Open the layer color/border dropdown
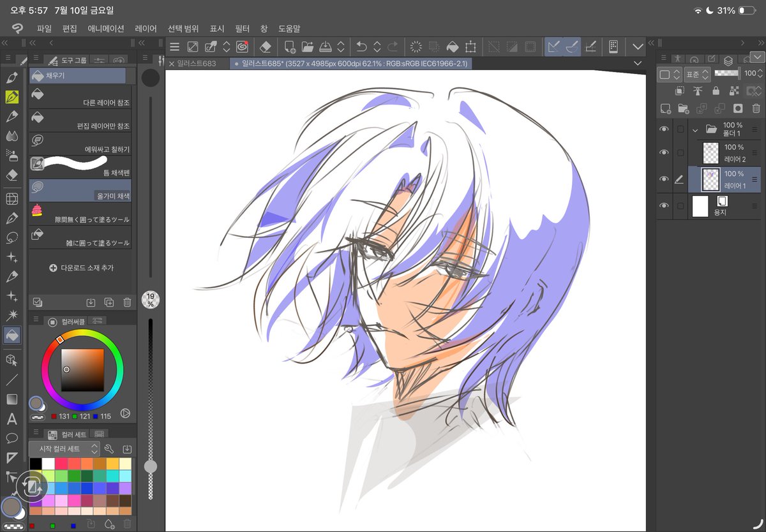 coord(670,74)
